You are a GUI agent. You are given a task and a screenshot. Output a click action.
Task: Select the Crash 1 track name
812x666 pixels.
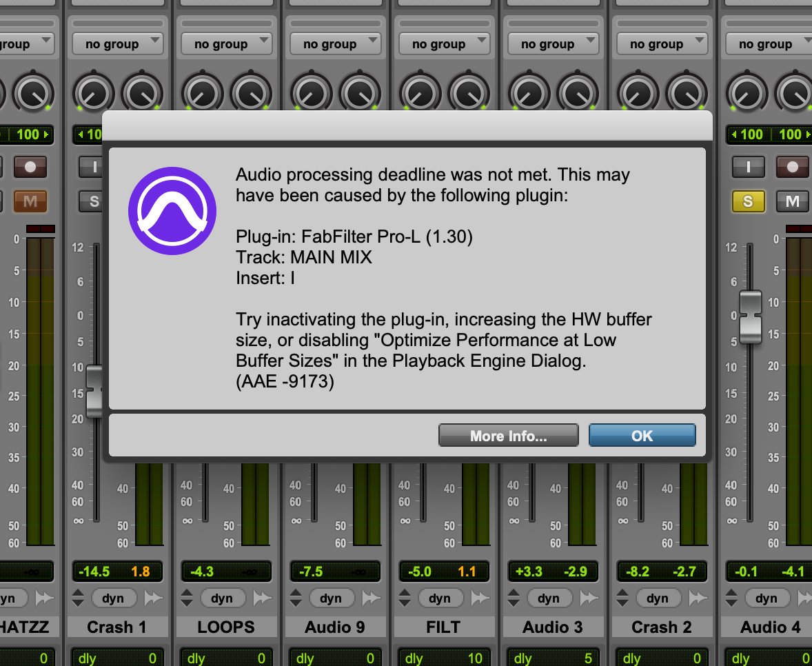117,627
